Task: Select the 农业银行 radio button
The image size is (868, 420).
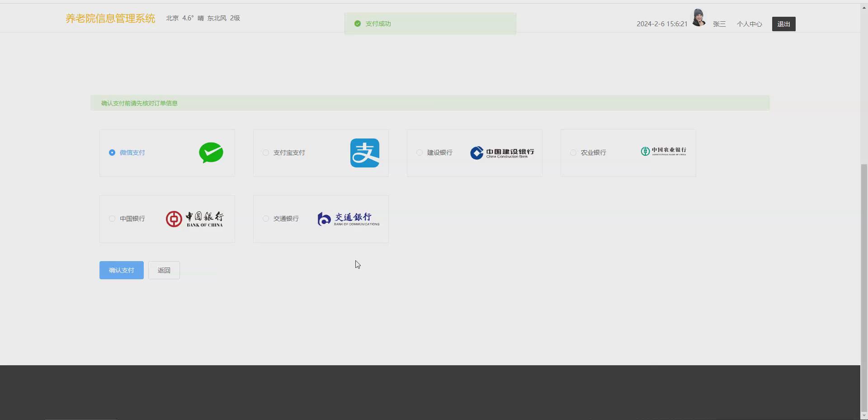Action: click(x=573, y=153)
